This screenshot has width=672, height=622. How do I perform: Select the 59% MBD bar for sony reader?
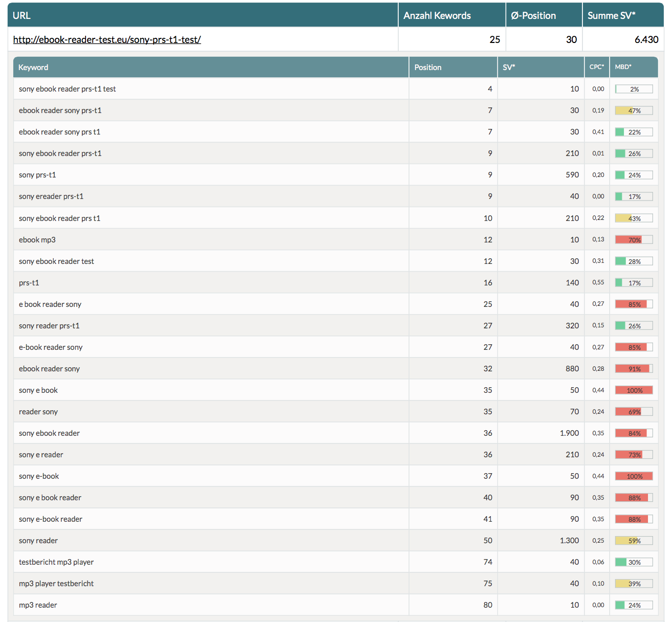click(634, 541)
